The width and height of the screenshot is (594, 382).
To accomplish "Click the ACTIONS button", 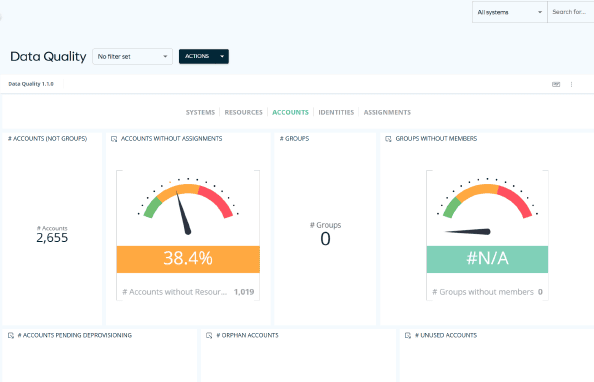I will 197,56.
